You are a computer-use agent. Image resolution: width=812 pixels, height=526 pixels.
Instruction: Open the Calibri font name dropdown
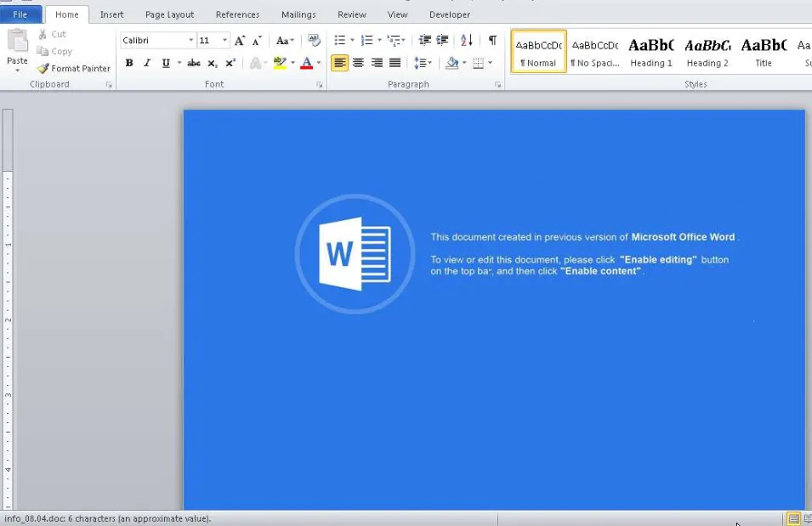point(191,41)
